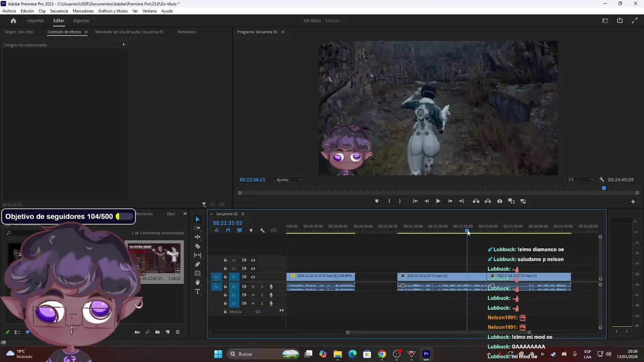Switch to Mezclador del clip de audio tab
Screen dimensions: 644x362
pos(129,32)
